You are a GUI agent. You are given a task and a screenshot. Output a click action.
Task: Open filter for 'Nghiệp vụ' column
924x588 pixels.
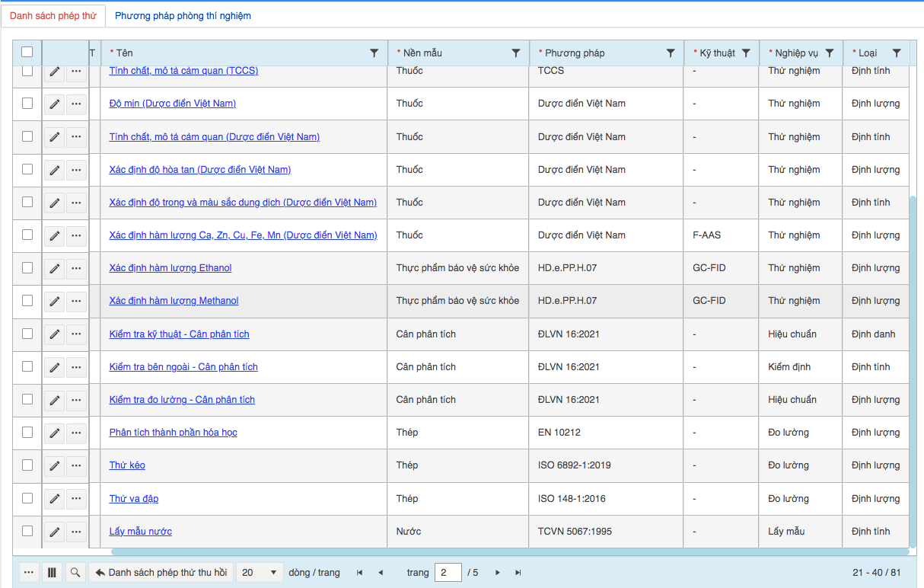(830, 53)
